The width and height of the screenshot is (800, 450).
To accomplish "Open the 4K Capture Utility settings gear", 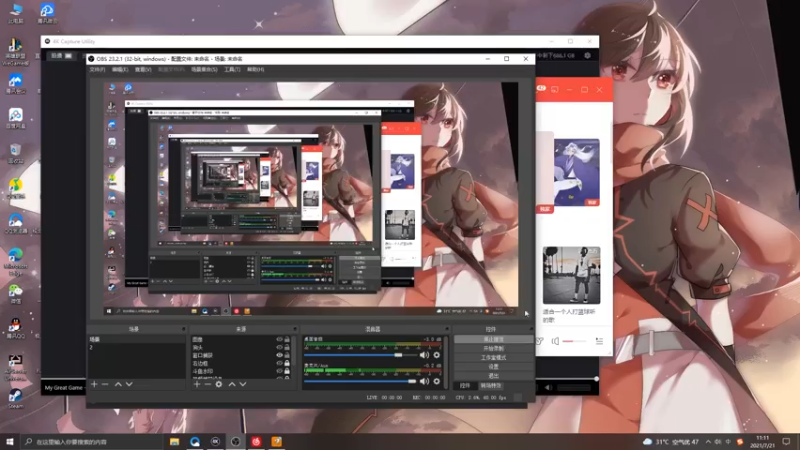I will point(587,55).
